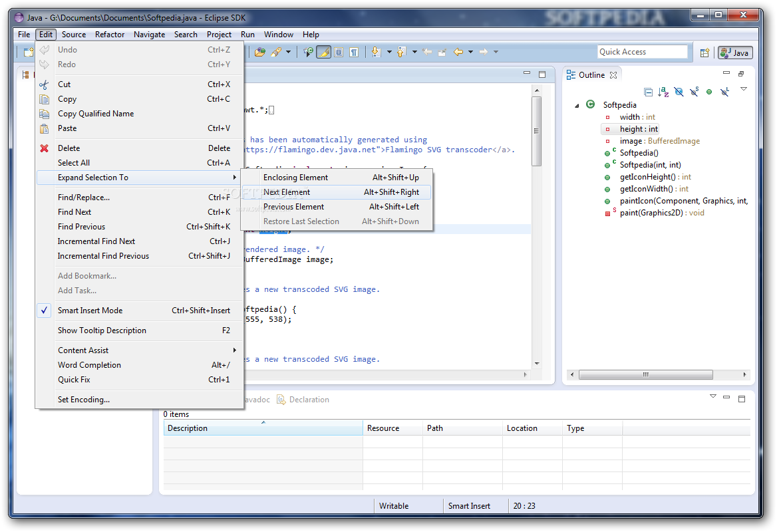Image resolution: width=777 pixels, height=532 pixels.
Task: Click the Open Type toolbar icon
Action: (x=259, y=52)
